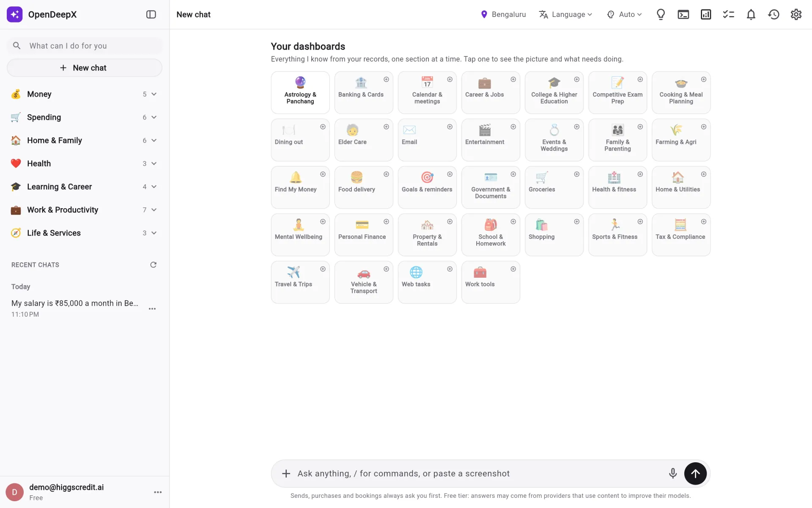Open the Language dropdown
Screen dimensions: 812x508
tap(565, 14)
